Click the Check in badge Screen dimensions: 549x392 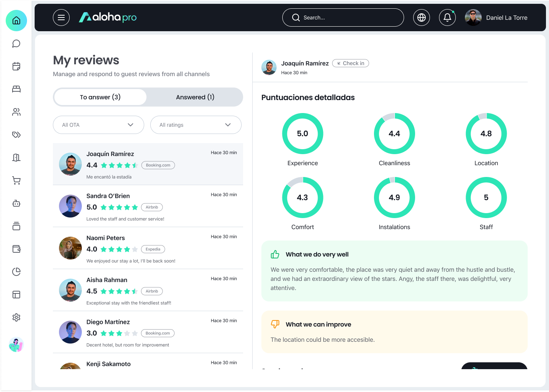click(x=350, y=63)
